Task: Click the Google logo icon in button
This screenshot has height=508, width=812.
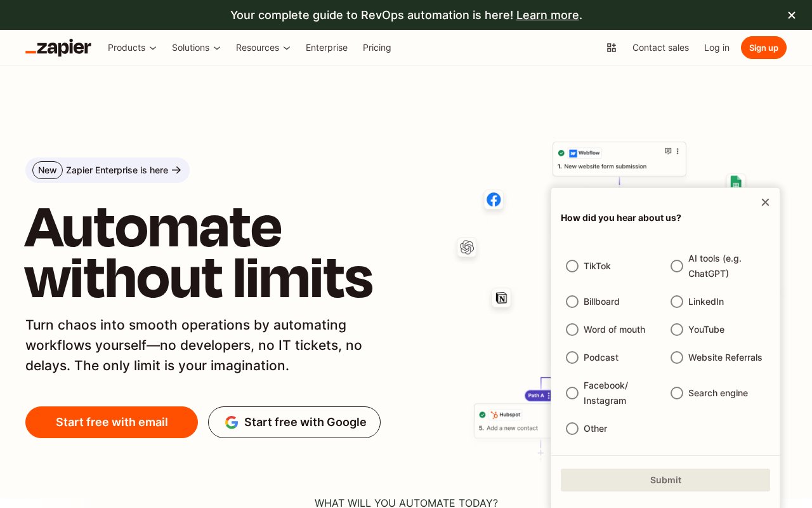Action: point(232,422)
